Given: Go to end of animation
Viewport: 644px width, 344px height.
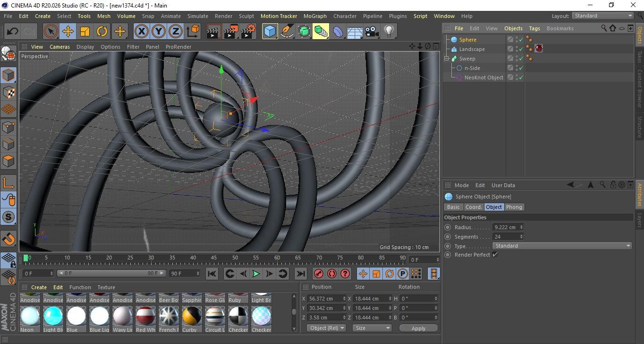Looking at the screenshot, I should [300, 274].
